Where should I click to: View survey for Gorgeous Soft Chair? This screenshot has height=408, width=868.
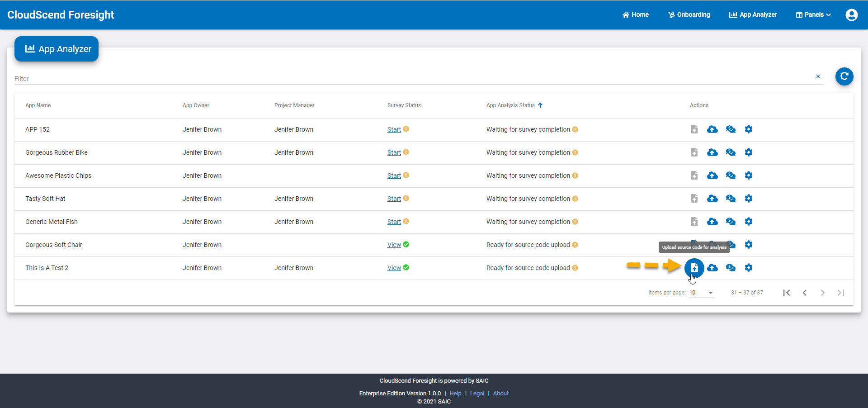tap(394, 245)
